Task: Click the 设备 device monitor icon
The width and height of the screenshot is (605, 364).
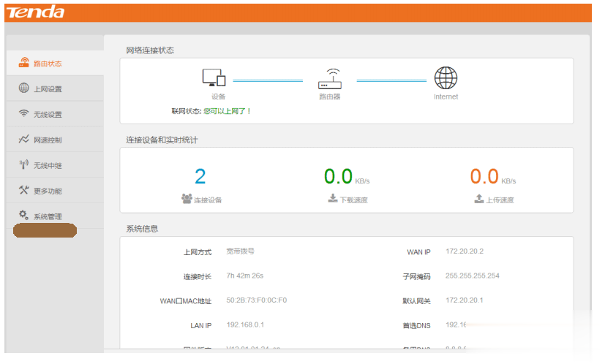Action: click(x=214, y=77)
